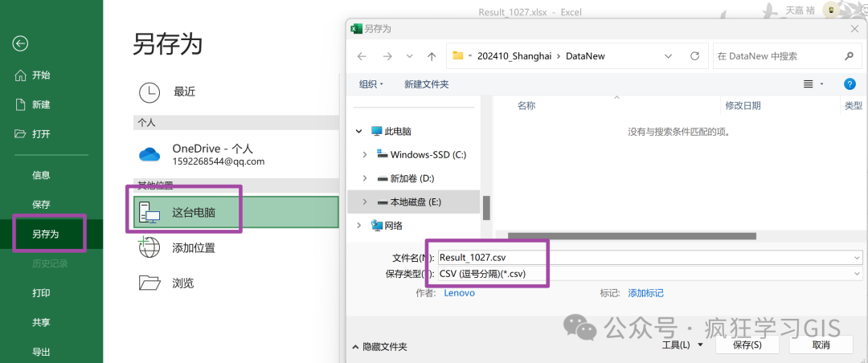The height and width of the screenshot is (363, 868).
Task: Go back in the save dialog
Action: 362,56
